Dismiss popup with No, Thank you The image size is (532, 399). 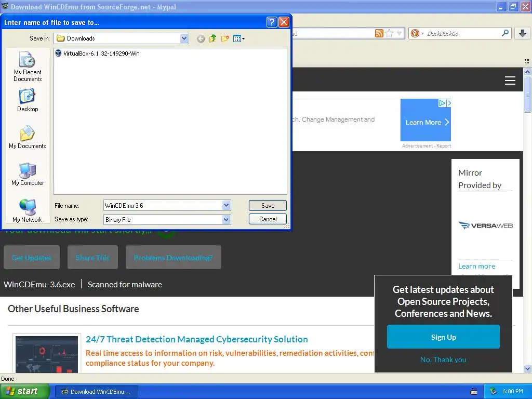[443, 360]
